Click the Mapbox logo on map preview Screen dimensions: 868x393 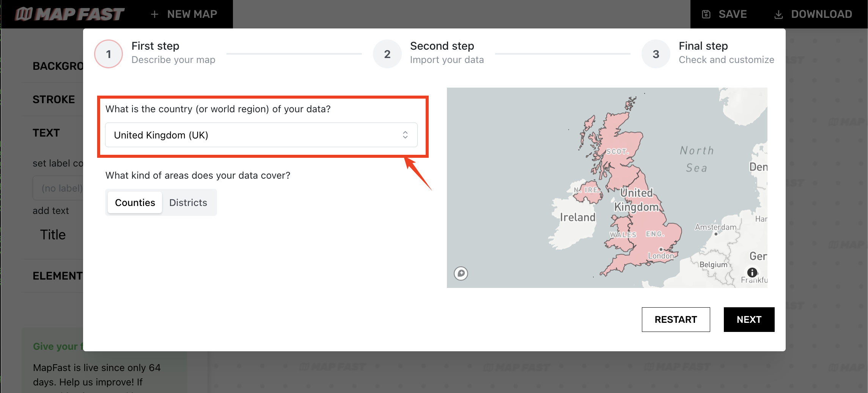[x=461, y=274]
